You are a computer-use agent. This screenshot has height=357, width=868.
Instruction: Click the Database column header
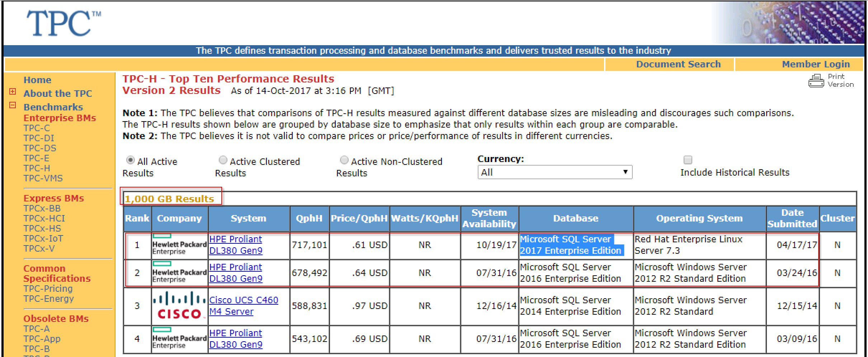(x=576, y=218)
